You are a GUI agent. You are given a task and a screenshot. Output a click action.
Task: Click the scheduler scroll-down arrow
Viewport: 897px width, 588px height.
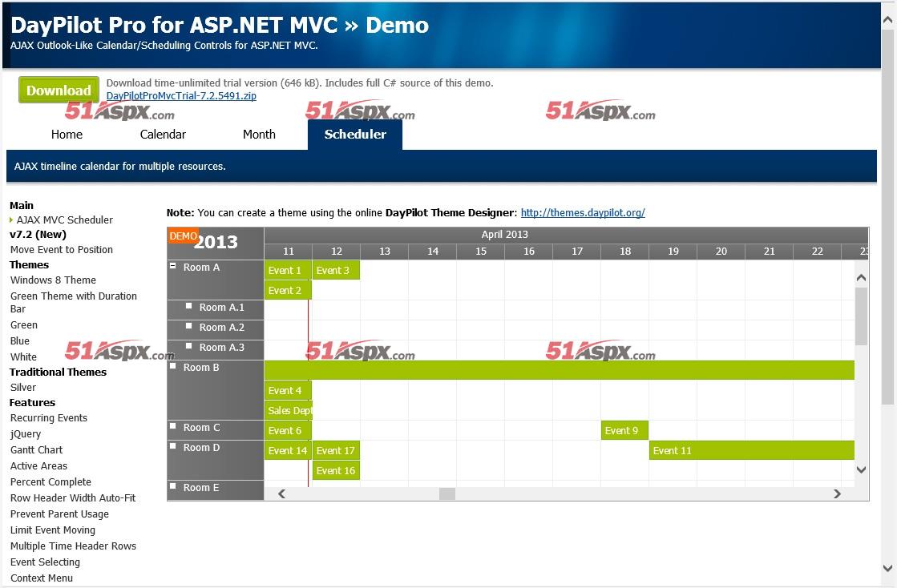(862, 469)
